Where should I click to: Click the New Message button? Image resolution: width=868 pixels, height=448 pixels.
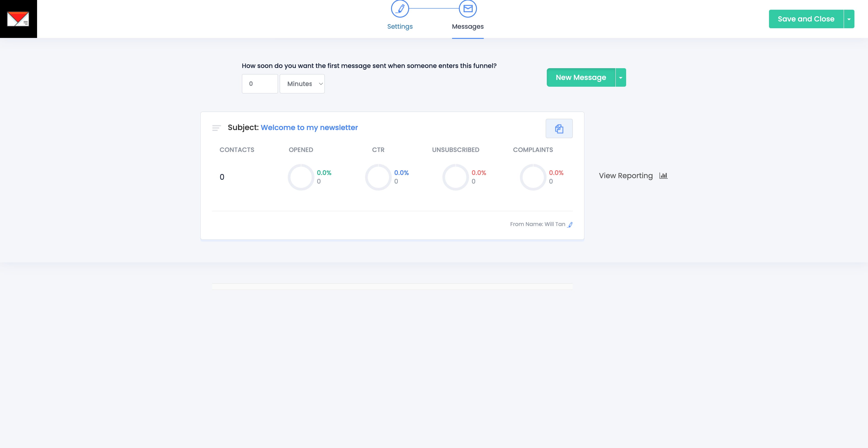pyautogui.click(x=580, y=78)
